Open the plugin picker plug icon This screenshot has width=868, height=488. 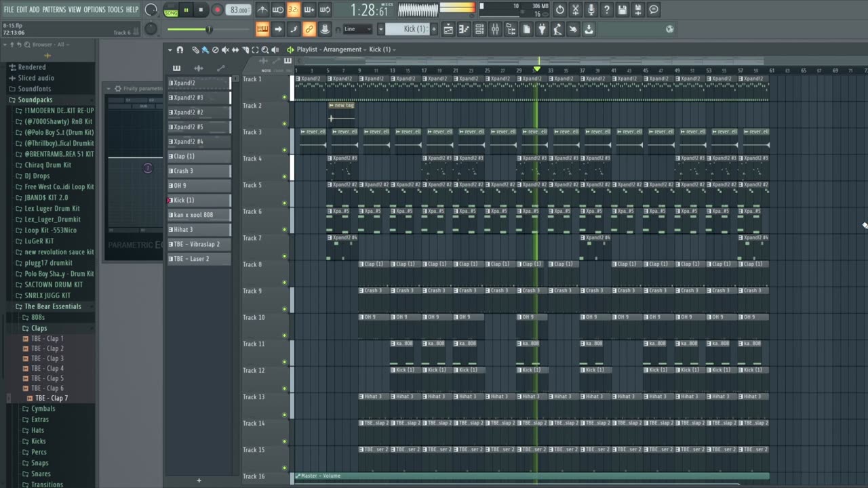click(x=542, y=29)
